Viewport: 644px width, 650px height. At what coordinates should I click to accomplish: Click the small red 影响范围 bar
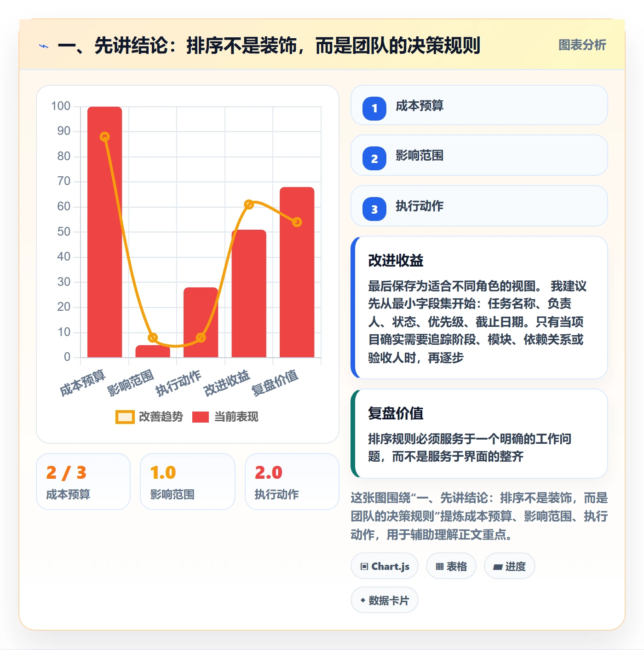(x=153, y=352)
